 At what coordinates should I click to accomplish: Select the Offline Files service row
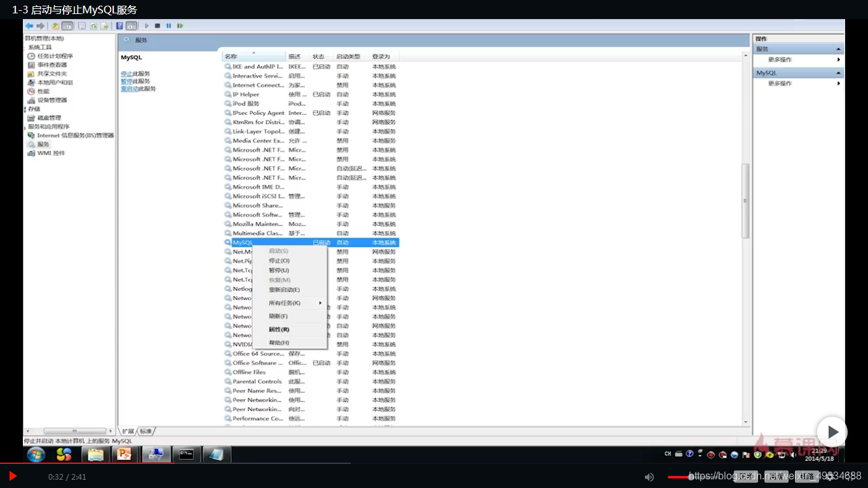click(311, 372)
